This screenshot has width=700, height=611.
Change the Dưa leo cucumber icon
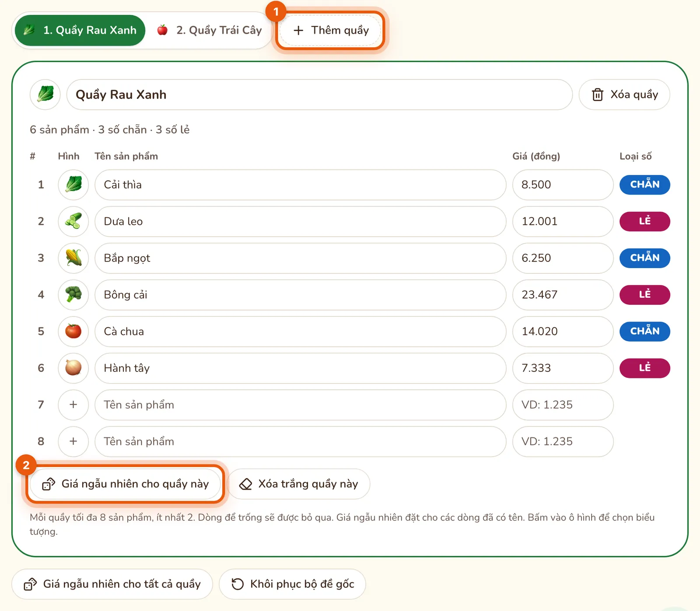click(x=73, y=221)
